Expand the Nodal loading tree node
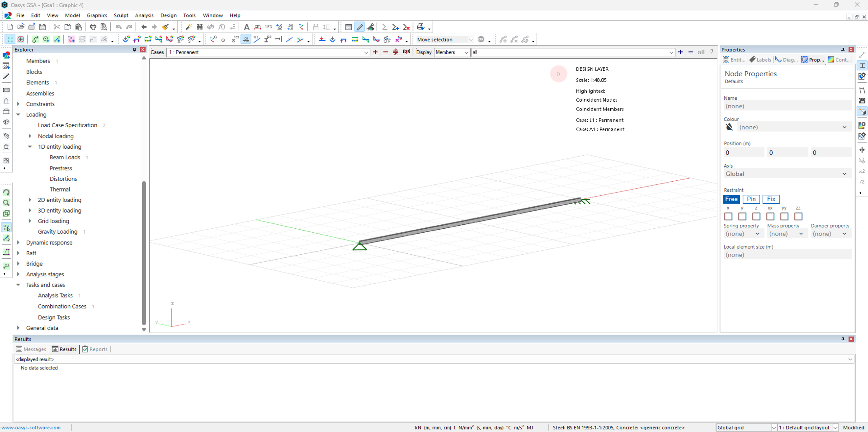Image resolution: width=868 pixels, height=432 pixels. [30, 136]
